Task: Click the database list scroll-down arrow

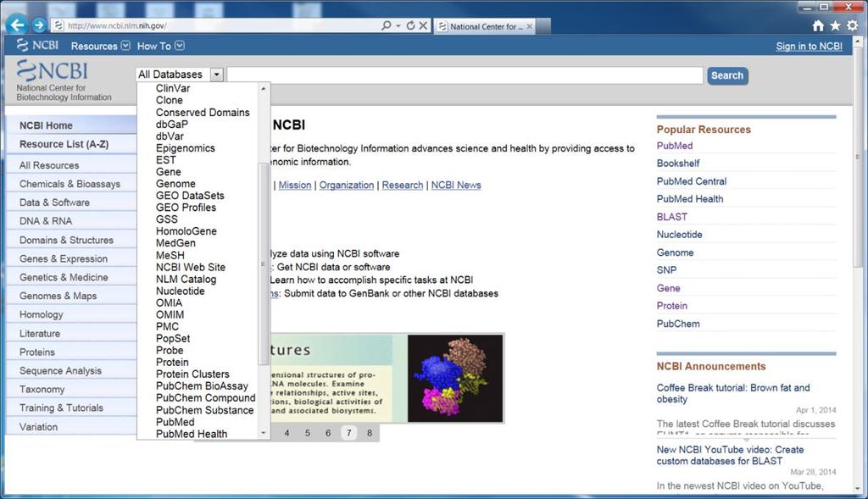Action: [x=264, y=433]
